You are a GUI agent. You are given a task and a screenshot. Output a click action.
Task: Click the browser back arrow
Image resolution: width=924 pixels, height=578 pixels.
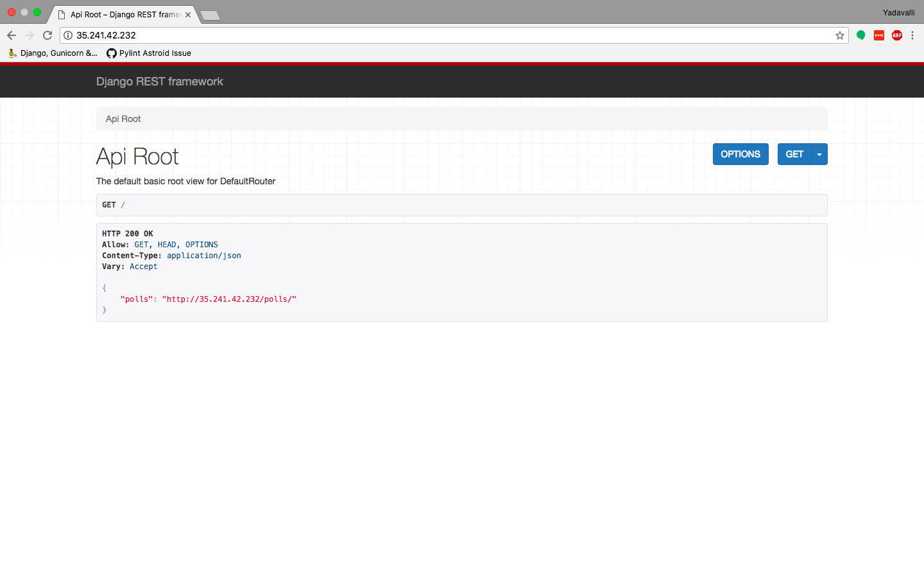(x=12, y=35)
